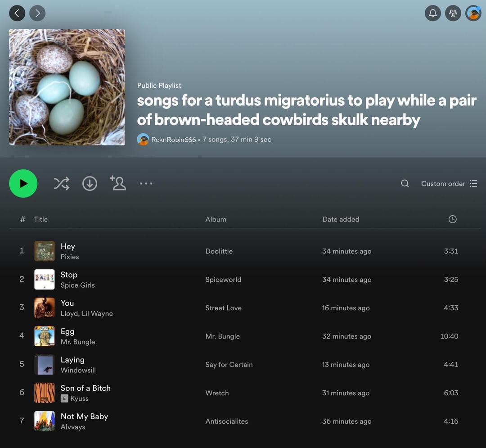Click the explicit E badge next to Kyuss

point(64,398)
